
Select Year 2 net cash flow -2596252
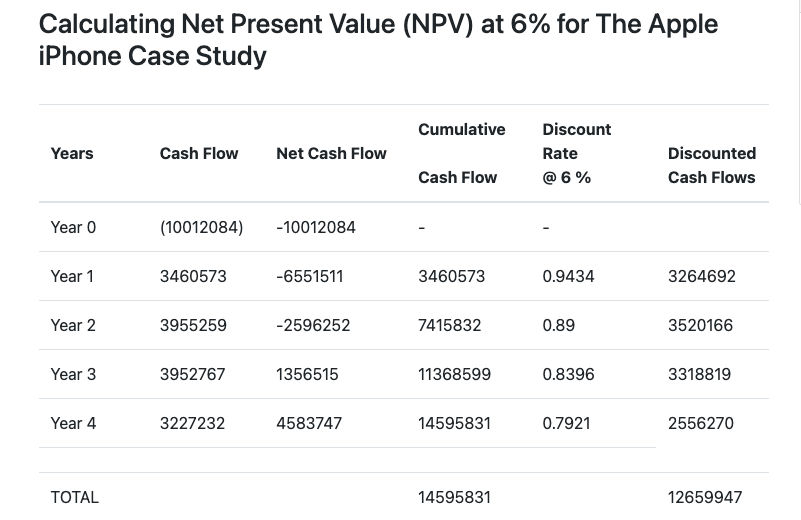pos(312,325)
